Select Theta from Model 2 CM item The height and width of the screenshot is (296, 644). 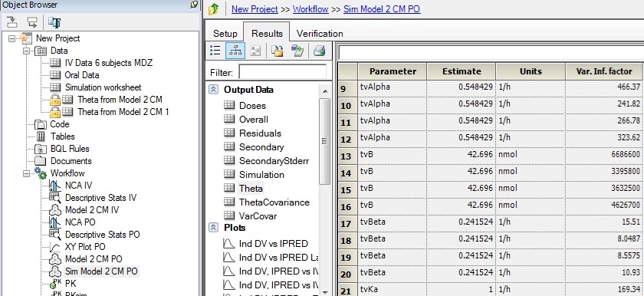120,100
